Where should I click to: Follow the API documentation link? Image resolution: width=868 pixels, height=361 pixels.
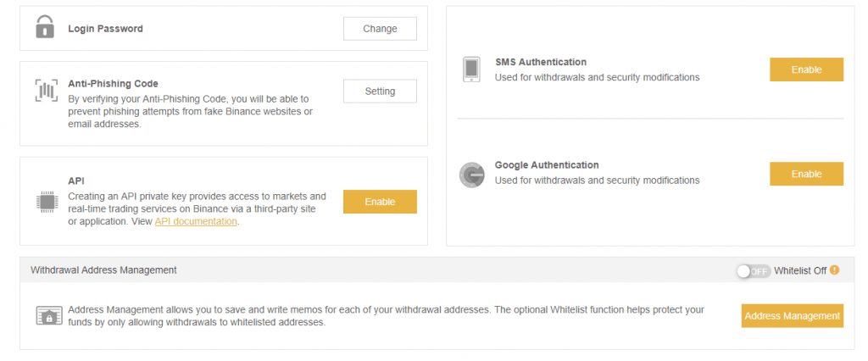coord(196,221)
